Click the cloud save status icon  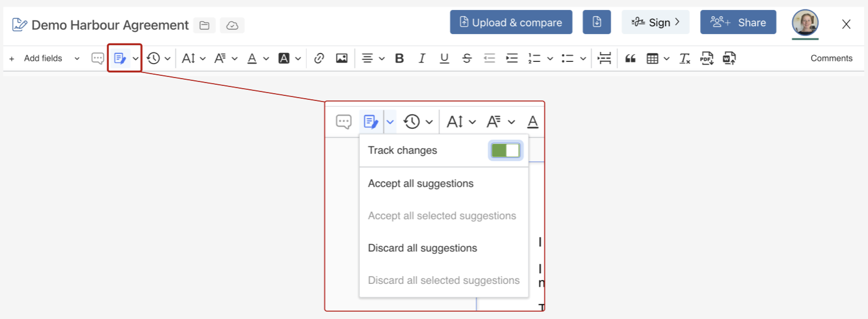[x=233, y=25]
